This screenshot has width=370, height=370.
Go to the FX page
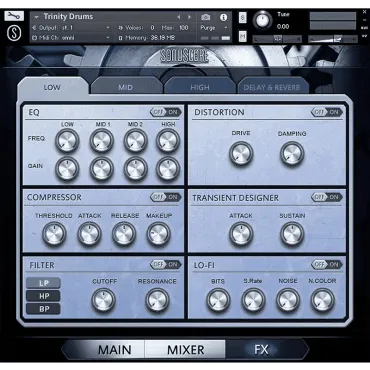tap(262, 350)
